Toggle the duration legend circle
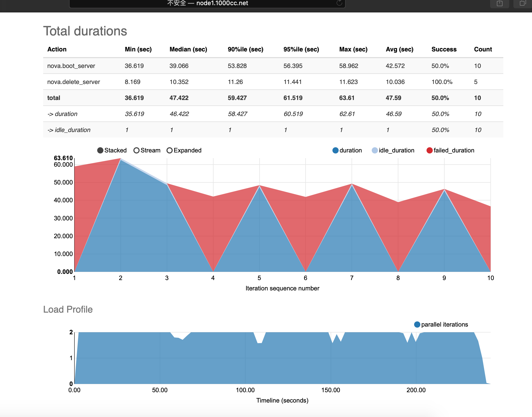 pos(335,150)
